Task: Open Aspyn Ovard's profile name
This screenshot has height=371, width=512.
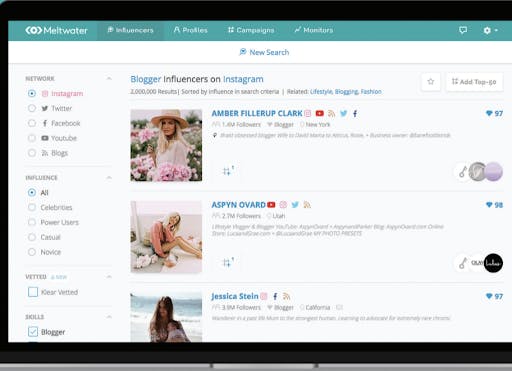Action: click(x=239, y=205)
